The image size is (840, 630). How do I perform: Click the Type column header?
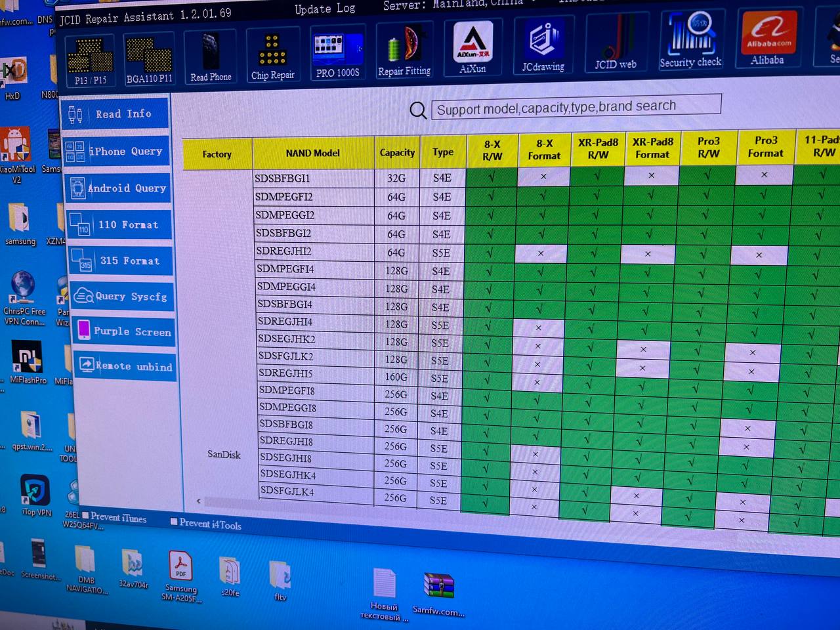pyautogui.click(x=443, y=152)
